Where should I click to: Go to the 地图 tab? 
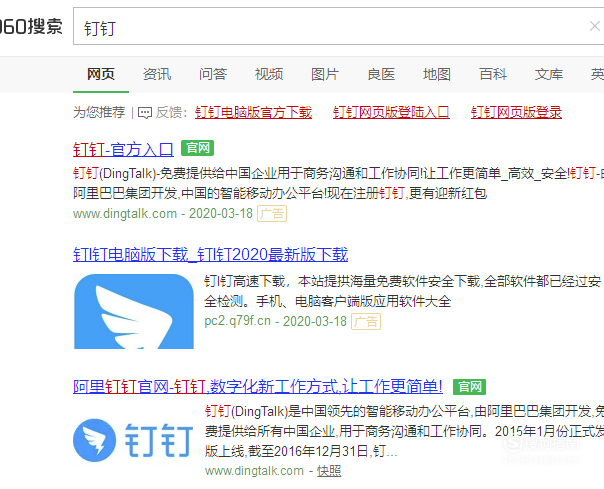[437, 74]
